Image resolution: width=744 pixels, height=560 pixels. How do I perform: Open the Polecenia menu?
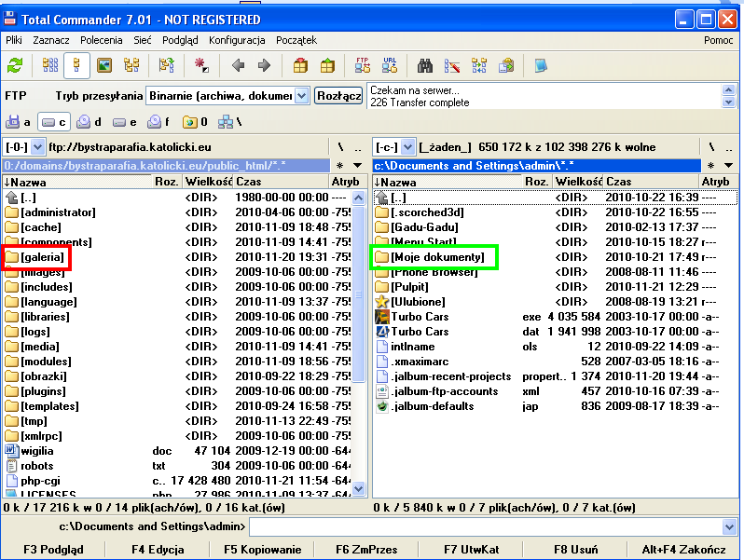(101, 40)
